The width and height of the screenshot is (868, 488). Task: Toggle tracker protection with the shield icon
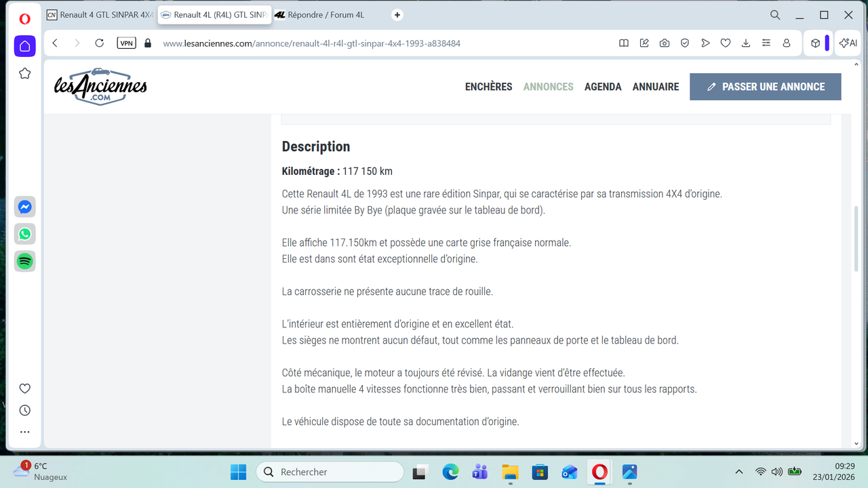click(684, 43)
